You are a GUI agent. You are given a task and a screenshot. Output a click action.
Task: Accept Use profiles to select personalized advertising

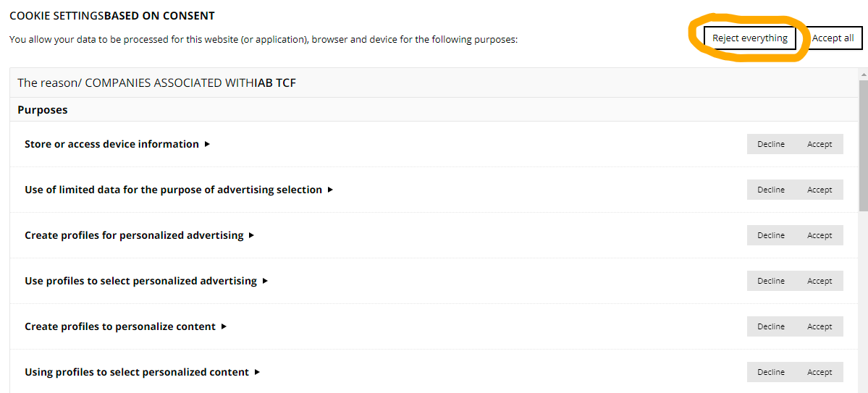(819, 281)
